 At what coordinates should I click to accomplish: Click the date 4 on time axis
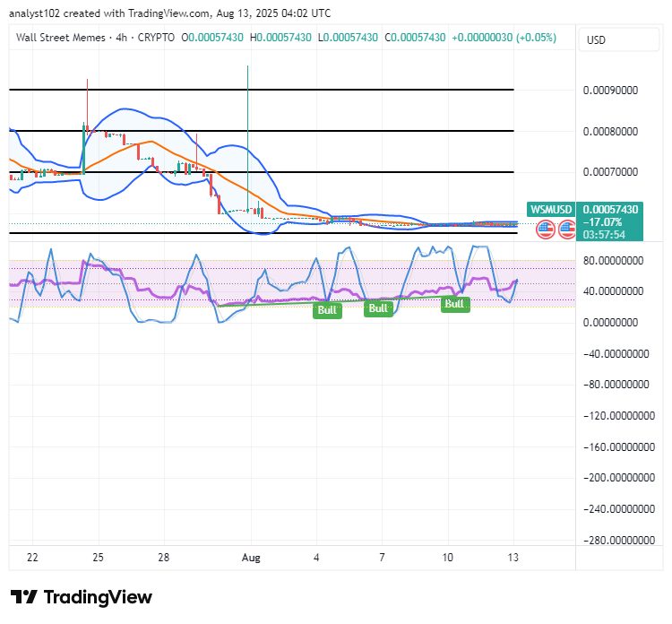click(x=316, y=558)
